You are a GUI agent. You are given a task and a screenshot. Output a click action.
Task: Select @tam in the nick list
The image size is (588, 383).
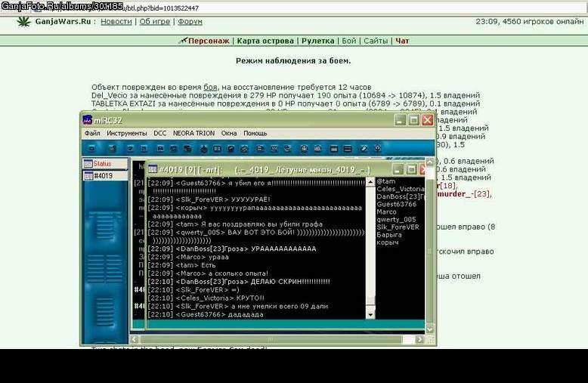[386, 181]
